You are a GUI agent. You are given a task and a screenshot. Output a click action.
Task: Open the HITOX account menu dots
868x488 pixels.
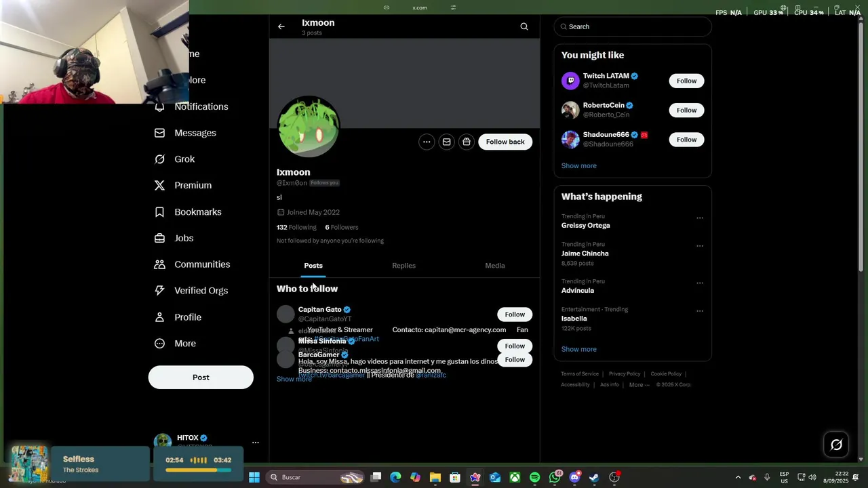(256, 443)
